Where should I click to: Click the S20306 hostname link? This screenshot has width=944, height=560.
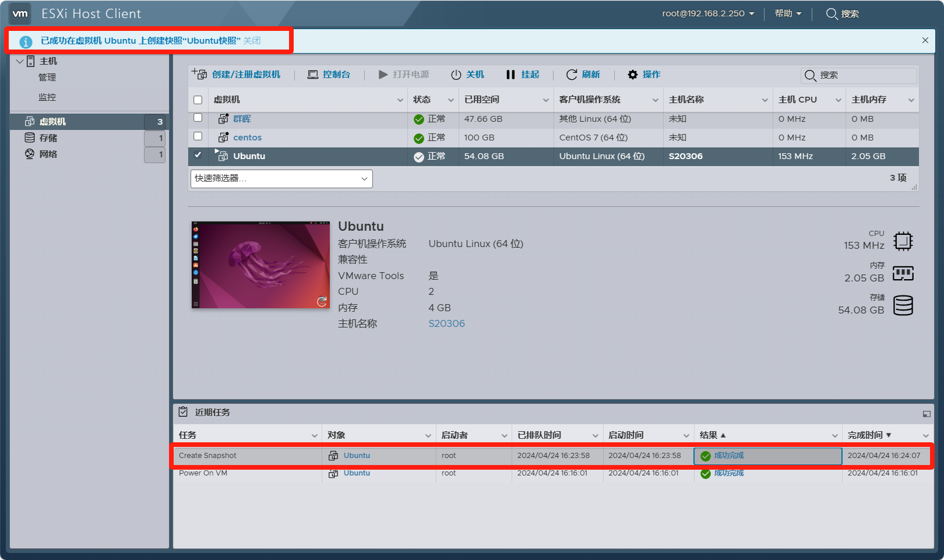tap(446, 323)
